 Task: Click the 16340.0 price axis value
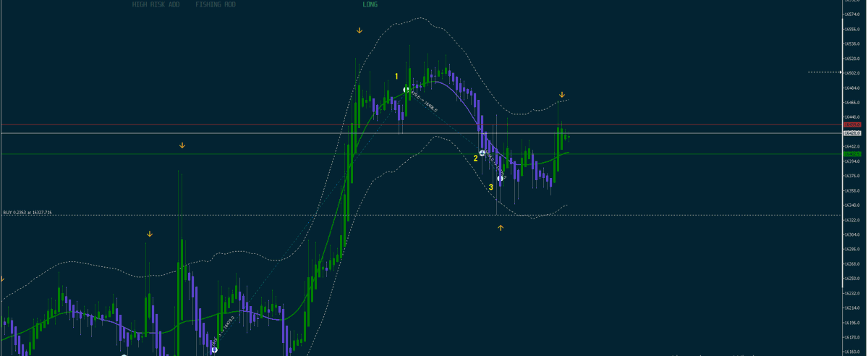[x=851, y=205]
